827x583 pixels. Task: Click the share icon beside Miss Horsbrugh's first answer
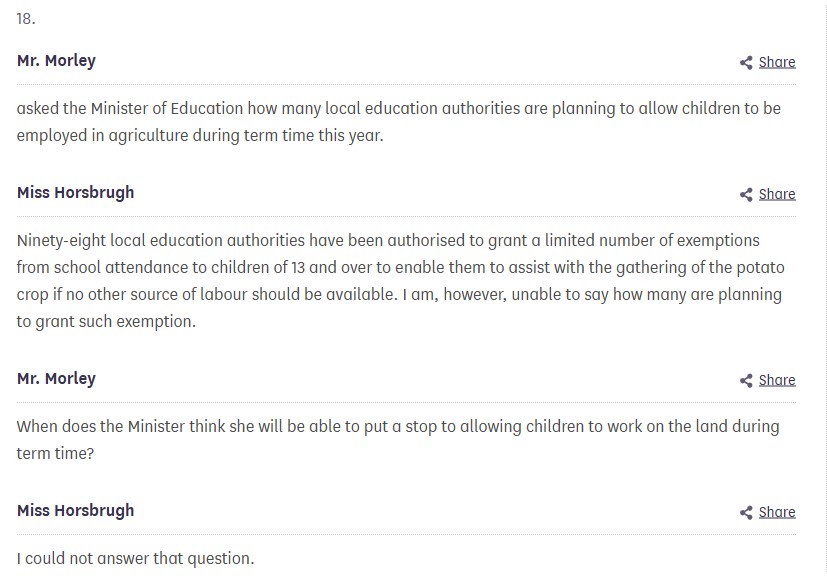coord(746,195)
